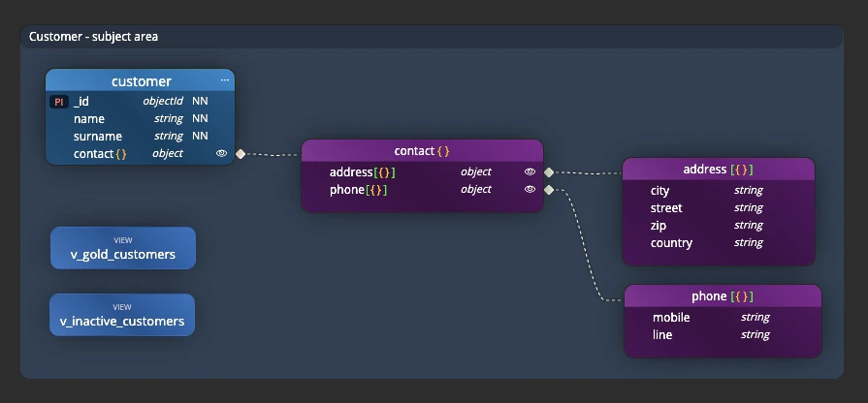Toggle eye icon on phone row in contact

[530, 189]
